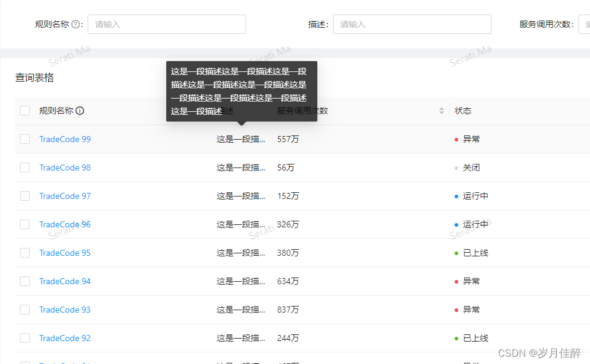Image resolution: width=590 pixels, height=364 pixels.
Task: Focus the 描述 search input field
Action: pyautogui.click(x=412, y=24)
